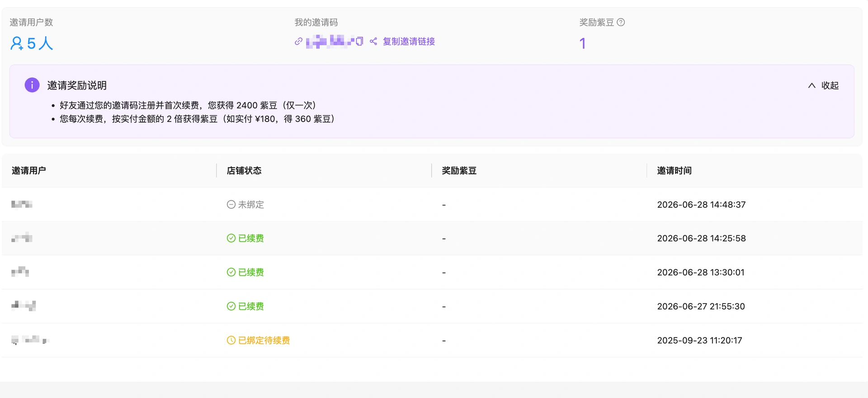Click the 店铺状态 column header
868x398 pixels.
click(x=244, y=171)
